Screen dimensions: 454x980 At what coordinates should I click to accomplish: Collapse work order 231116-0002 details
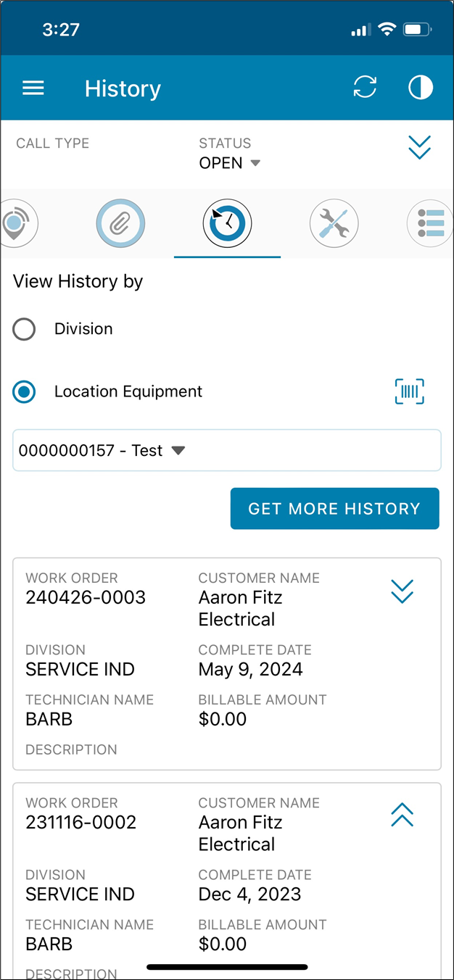[x=402, y=816]
